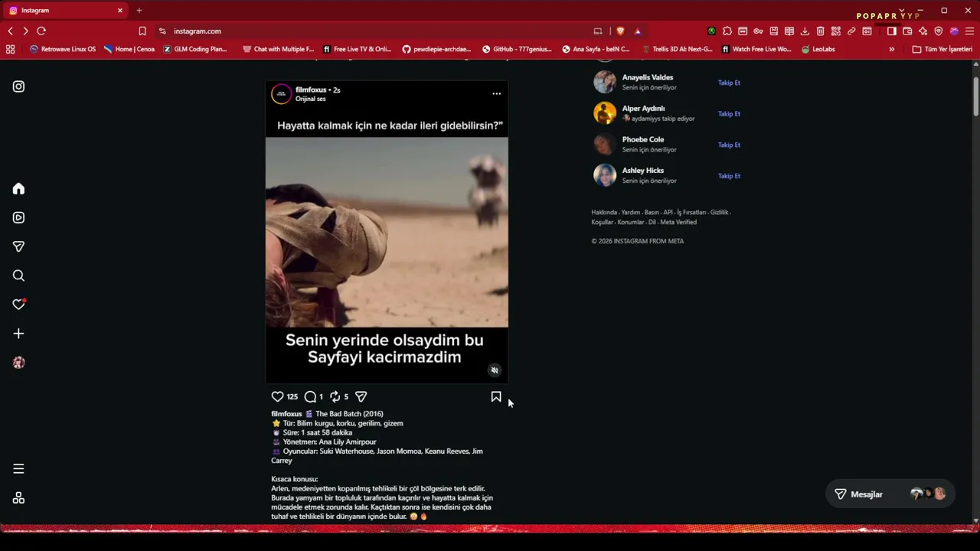Follow Phoebe Cole with Takip Et
980x551 pixels.
729,145
